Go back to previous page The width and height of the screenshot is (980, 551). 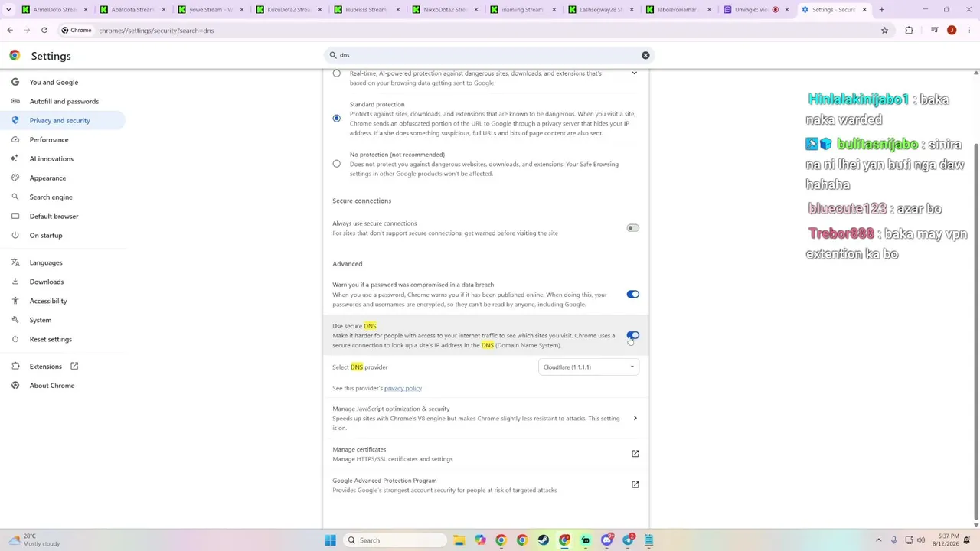10,31
